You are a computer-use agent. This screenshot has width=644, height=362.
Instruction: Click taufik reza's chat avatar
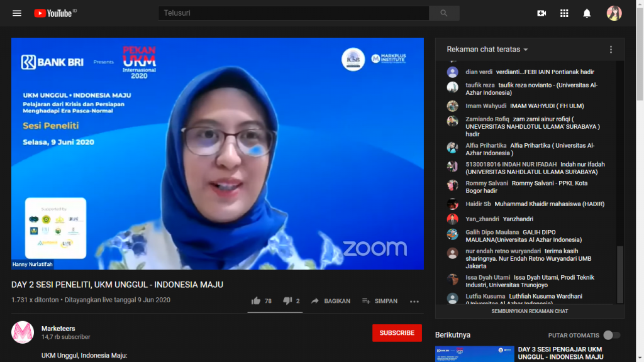coord(452,87)
